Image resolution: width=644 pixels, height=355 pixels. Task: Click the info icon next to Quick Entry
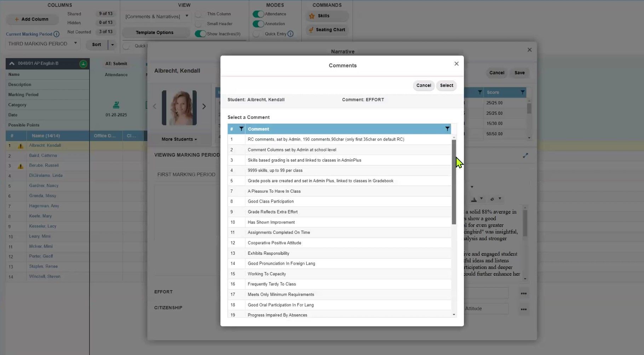coord(291,34)
